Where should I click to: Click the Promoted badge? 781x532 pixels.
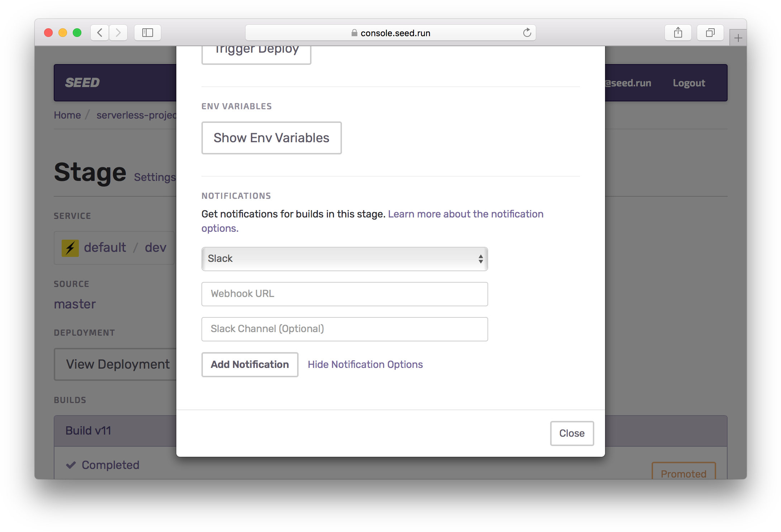pyautogui.click(x=684, y=471)
